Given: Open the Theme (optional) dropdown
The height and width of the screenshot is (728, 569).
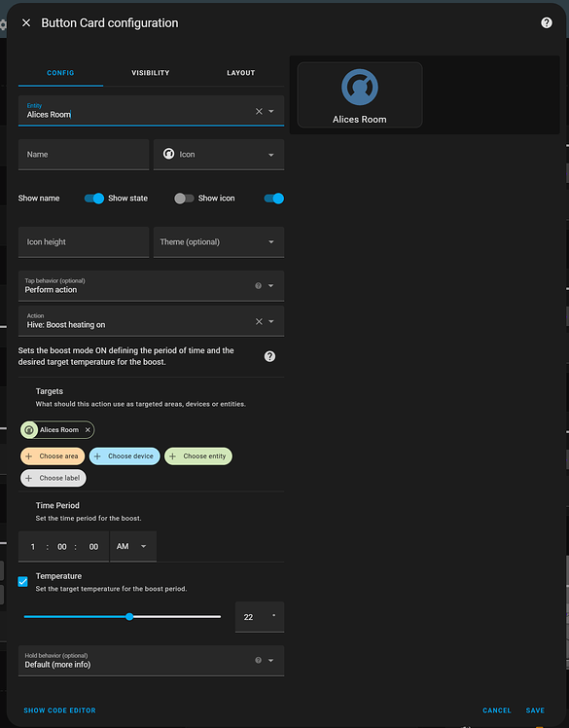Looking at the screenshot, I should tap(219, 242).
